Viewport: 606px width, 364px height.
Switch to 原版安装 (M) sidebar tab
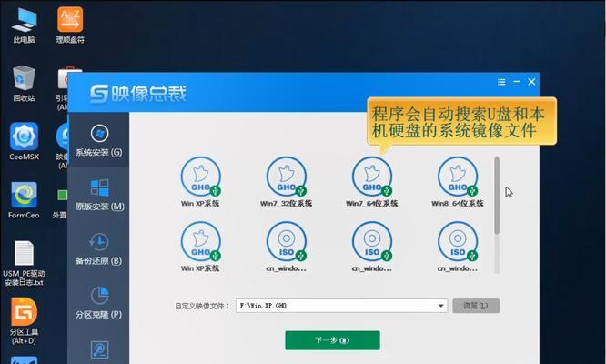click(99, 195)
